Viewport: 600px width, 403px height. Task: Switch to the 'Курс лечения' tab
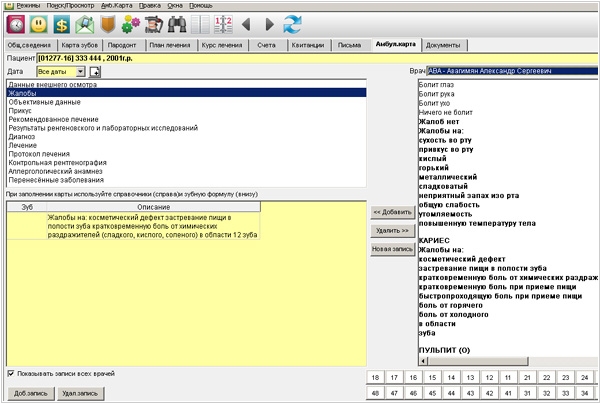tap(222, 45)
